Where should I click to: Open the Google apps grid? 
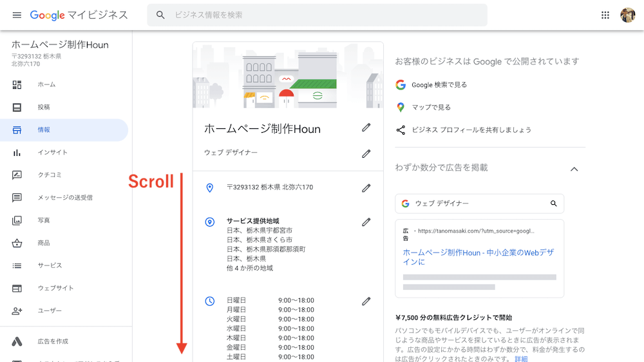tap(605, 15)
